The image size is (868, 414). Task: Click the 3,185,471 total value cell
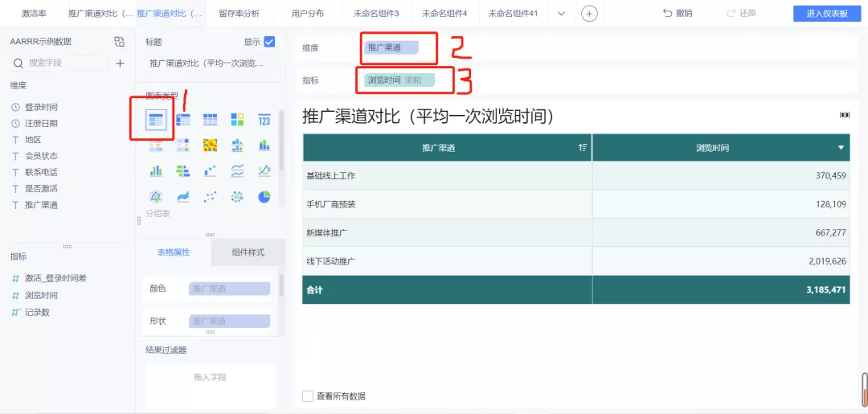point(722,289)
